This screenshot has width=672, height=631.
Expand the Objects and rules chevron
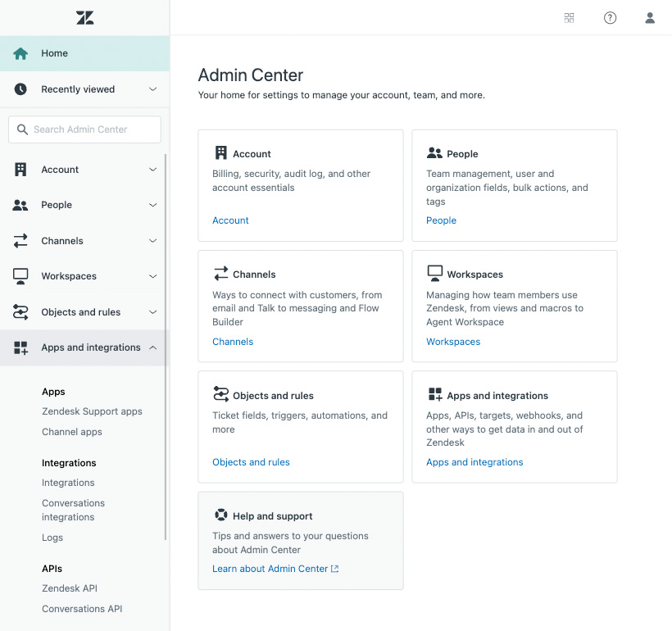[152, 312]
